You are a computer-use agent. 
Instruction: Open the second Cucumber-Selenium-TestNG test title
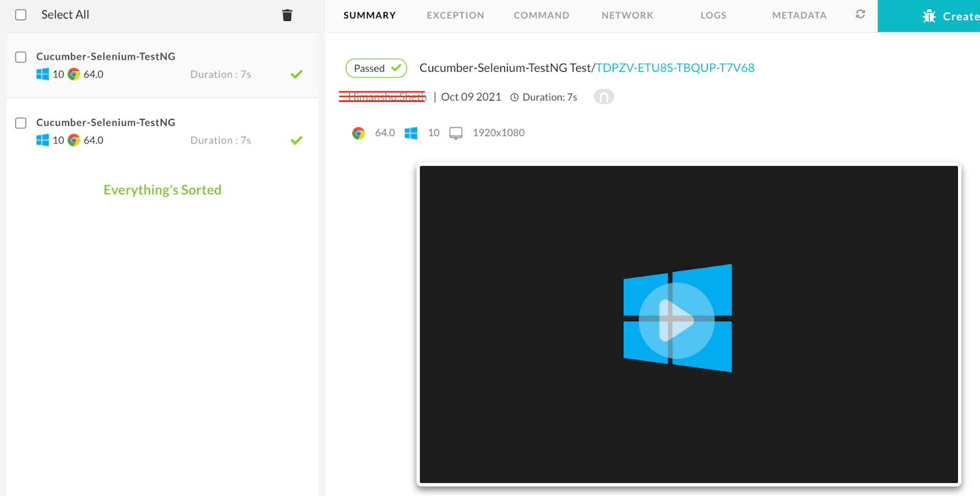point(106,123)
